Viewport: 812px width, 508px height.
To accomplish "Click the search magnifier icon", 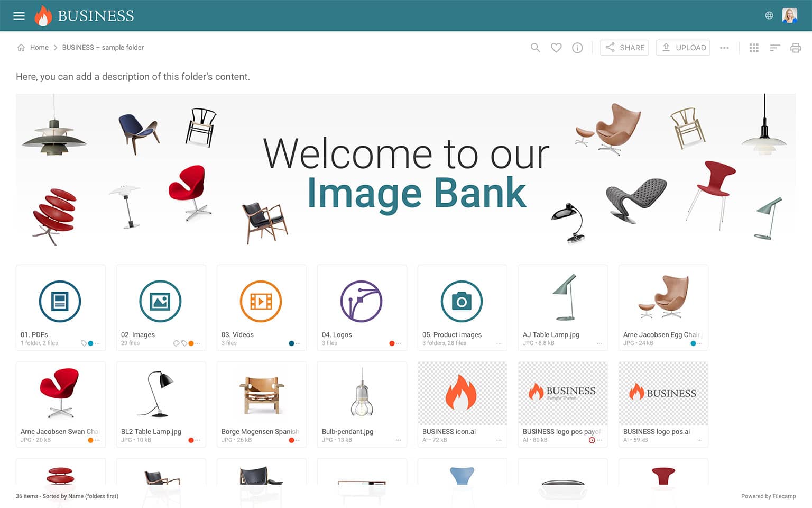I will [535, 48].
